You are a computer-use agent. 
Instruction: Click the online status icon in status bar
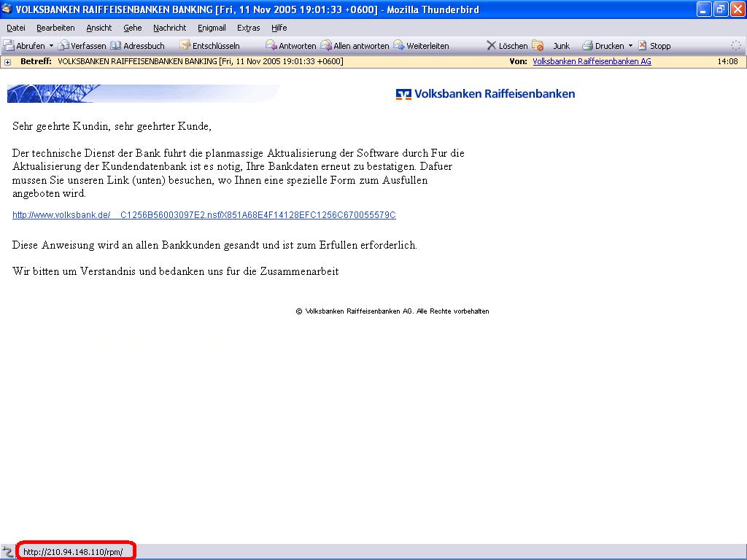coord(7,552)
